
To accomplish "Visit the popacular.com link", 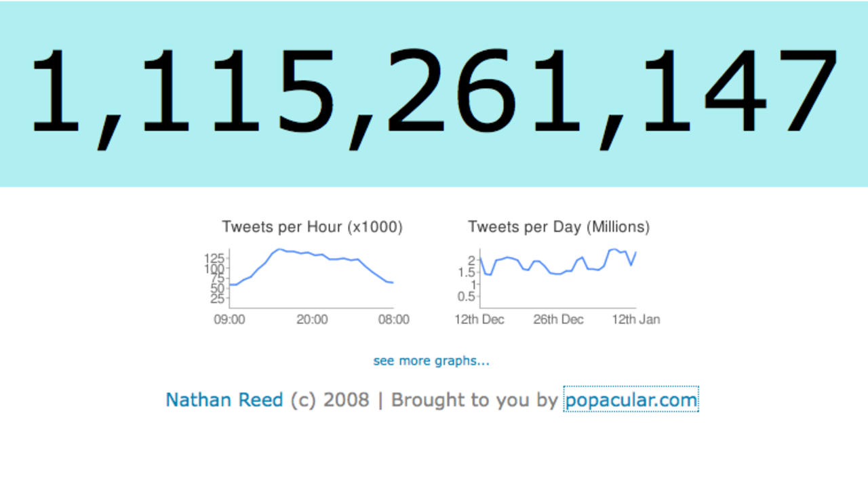I will coord(631,400).
